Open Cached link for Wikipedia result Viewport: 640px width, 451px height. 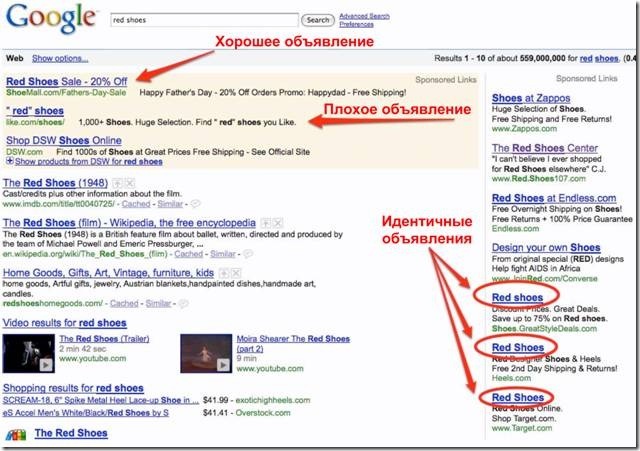188,254
